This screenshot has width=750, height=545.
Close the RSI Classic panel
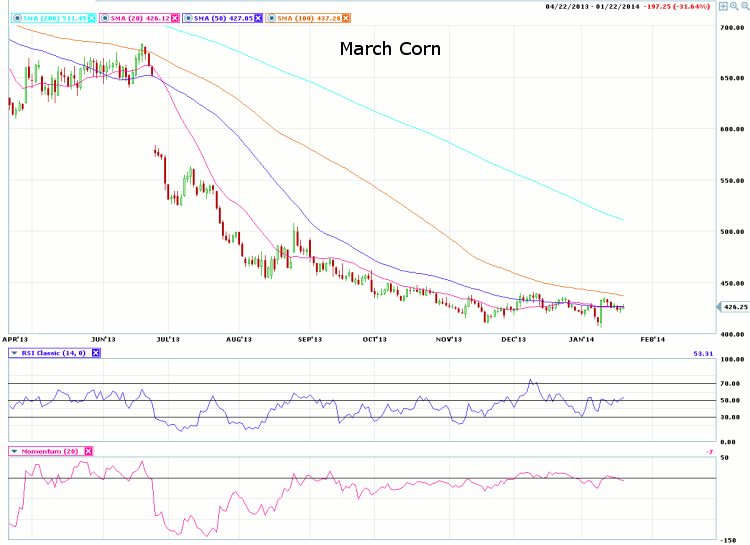click(x=96, y=352)
